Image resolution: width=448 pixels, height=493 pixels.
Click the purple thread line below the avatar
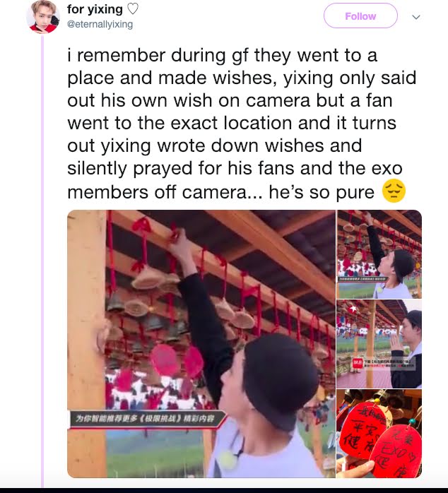pyautogui.click(x=42, y=261)
